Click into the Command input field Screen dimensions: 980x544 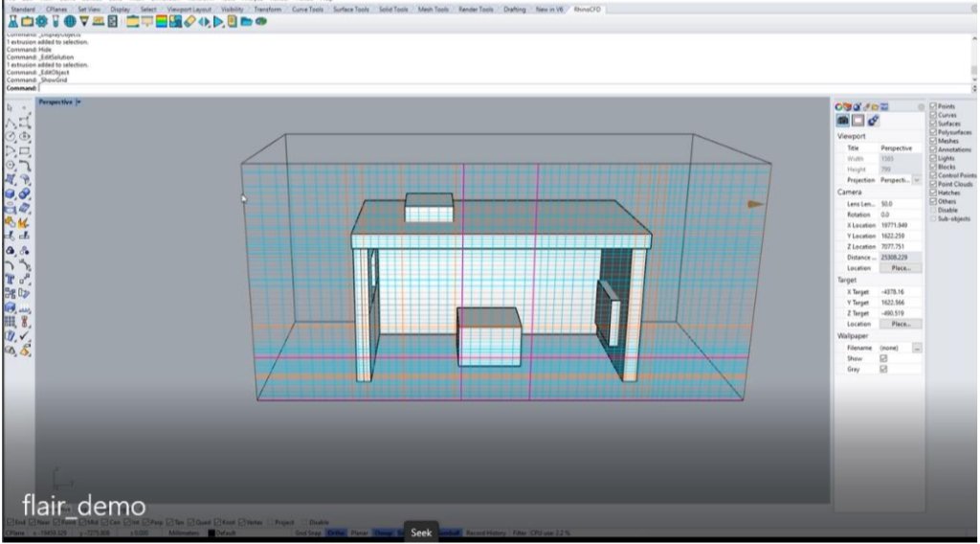[x=503, y=88]
